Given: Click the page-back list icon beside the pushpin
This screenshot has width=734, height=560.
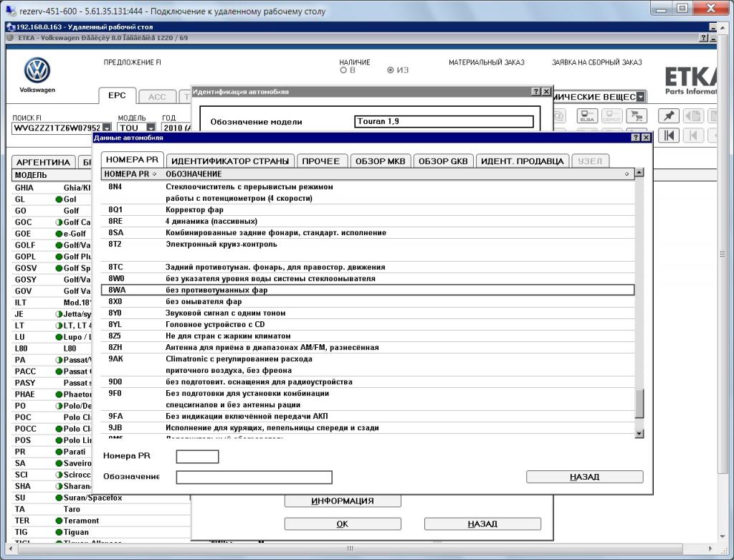Looking at the screenshot, I should click(x=693, y=115).
